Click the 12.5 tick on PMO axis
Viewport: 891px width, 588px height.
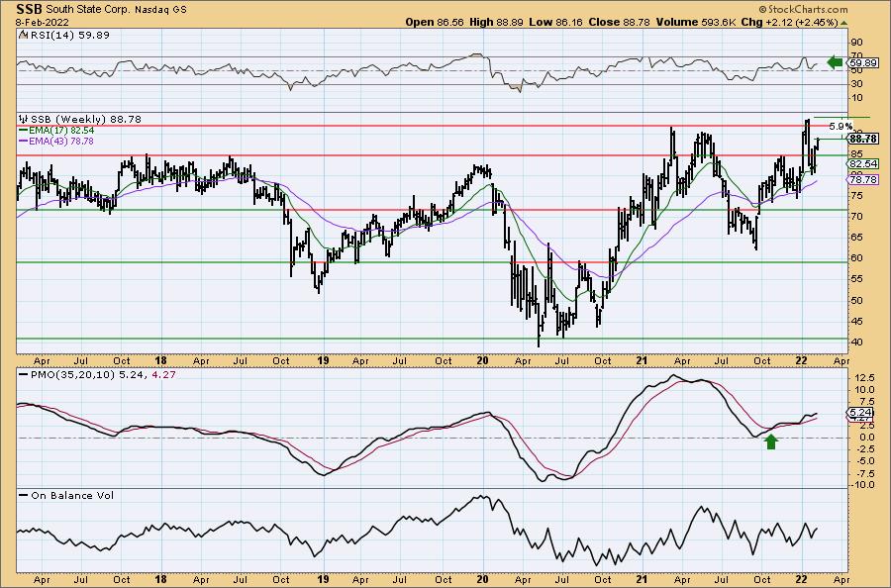tap(863, 378)
